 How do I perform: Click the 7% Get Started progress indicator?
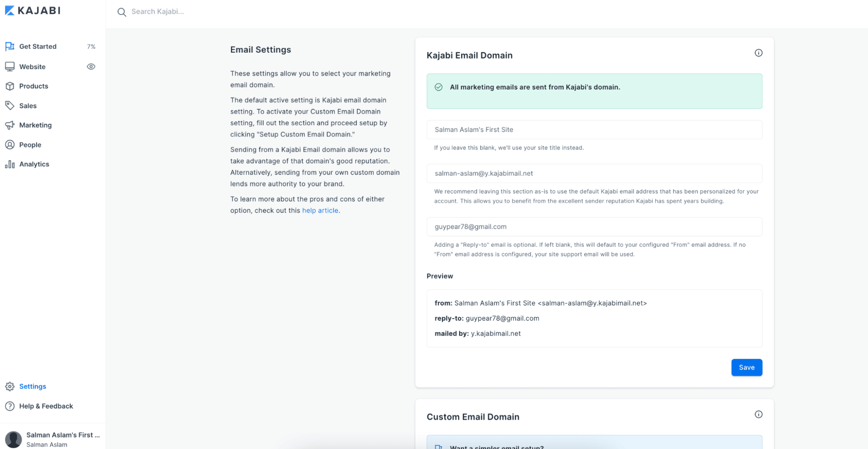[91, 47]
